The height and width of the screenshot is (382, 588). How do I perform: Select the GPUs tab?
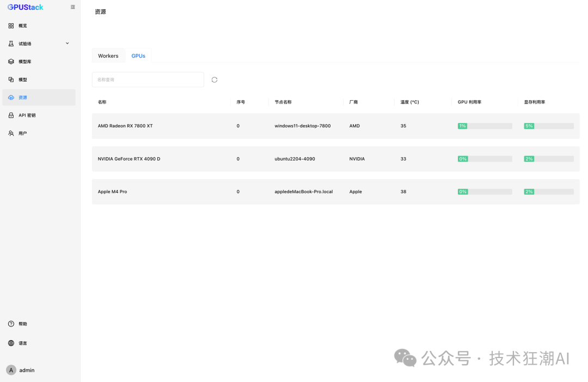point(138,56)
